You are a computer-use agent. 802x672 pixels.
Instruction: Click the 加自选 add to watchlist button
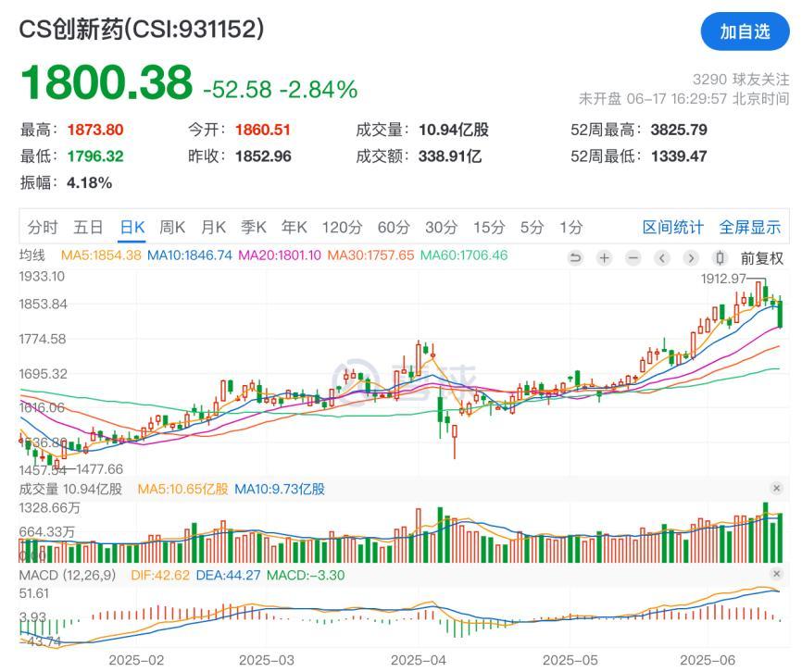[x=745, y=31]
